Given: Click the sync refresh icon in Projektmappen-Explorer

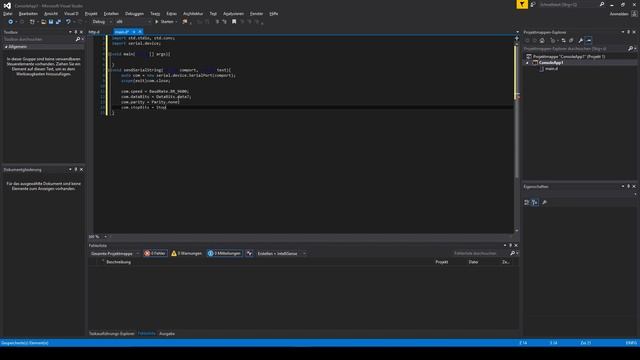Looking at the screenshot, I should coord(564,40).
